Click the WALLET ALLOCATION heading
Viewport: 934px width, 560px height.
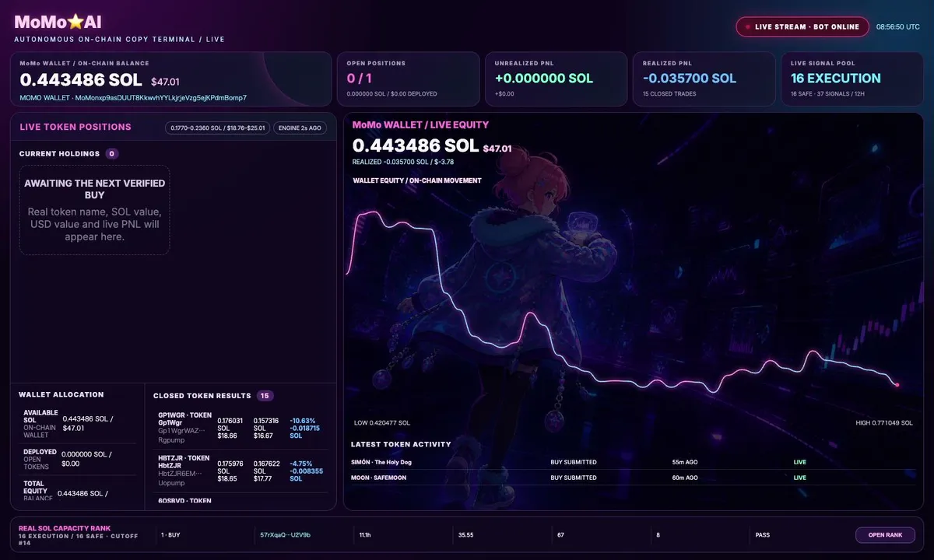click(61, 395)
